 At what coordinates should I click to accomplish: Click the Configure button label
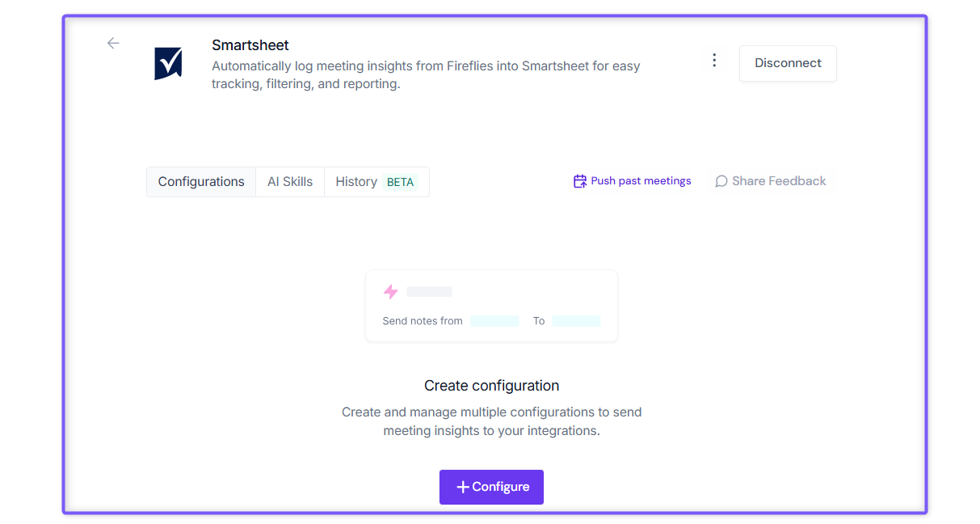tap(501, 487)
